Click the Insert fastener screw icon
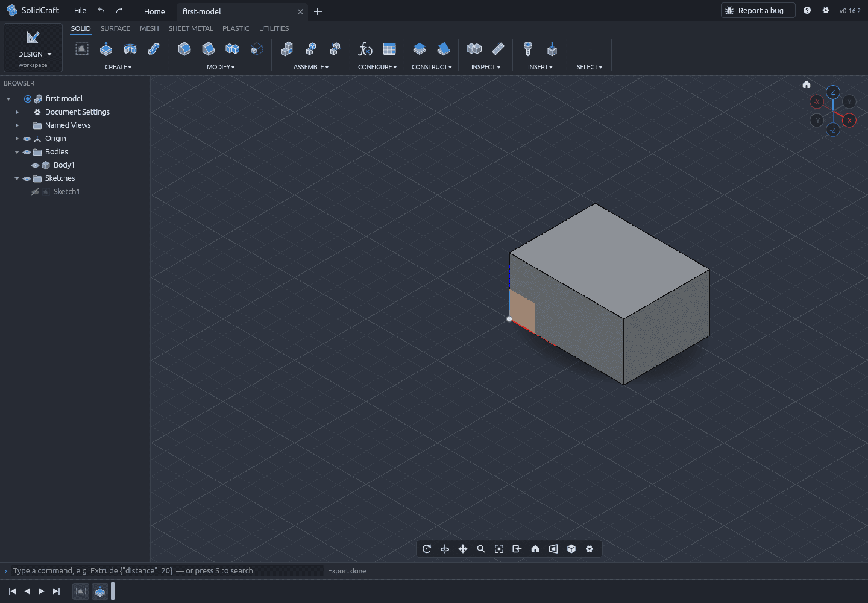This screenshot has height=603, width=868. (x=528, y=49)
